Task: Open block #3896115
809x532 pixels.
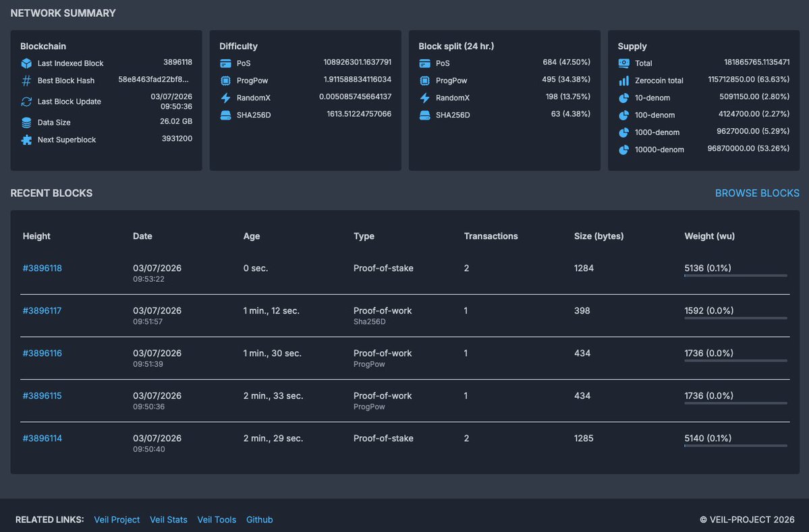Action: (x=42, y=396)
